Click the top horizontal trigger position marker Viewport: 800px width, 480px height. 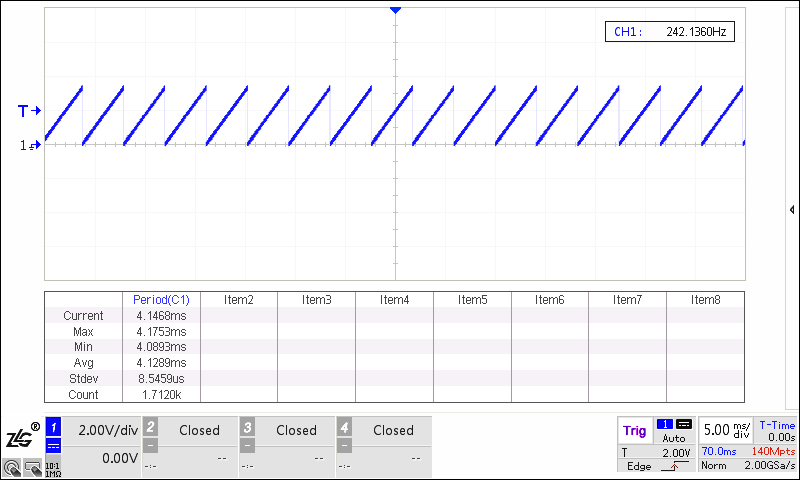pos(395,10)
